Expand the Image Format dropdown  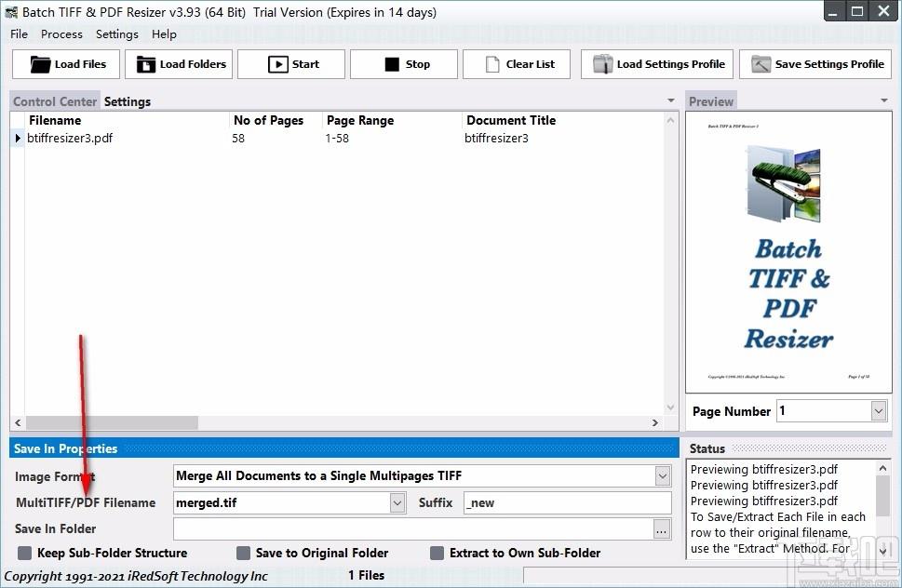click(x=663, y=476)
